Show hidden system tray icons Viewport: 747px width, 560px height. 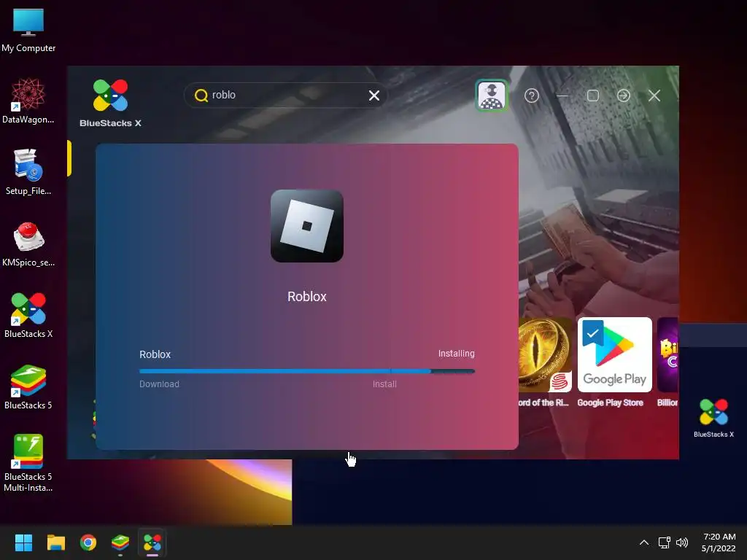pyautogui.click(x=643, y=542)
